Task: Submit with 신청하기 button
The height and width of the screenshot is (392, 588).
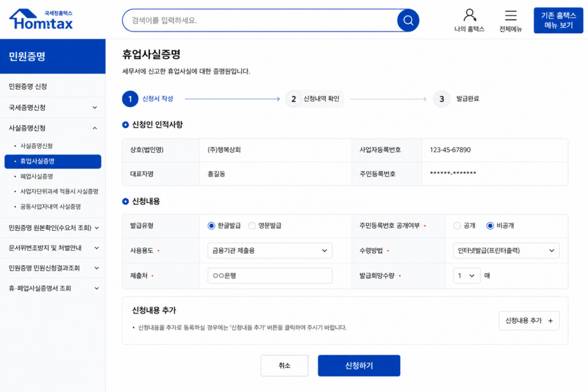Action: [359, 366]
